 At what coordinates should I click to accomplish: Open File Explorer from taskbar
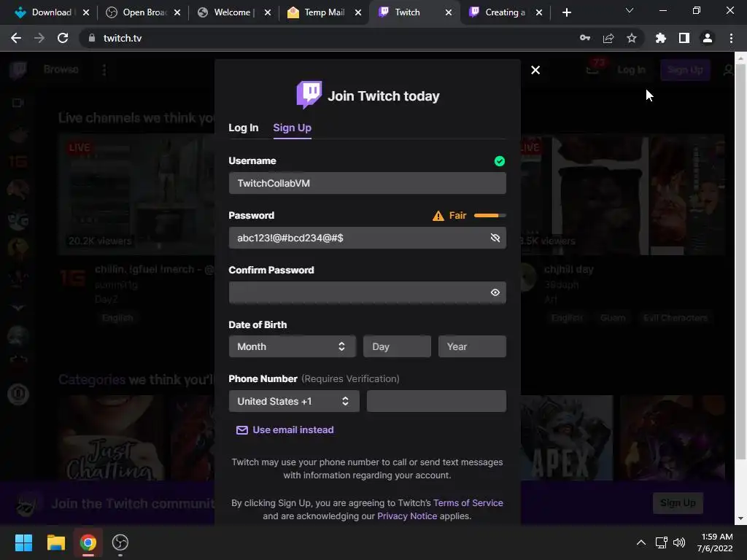coord(55,542)
